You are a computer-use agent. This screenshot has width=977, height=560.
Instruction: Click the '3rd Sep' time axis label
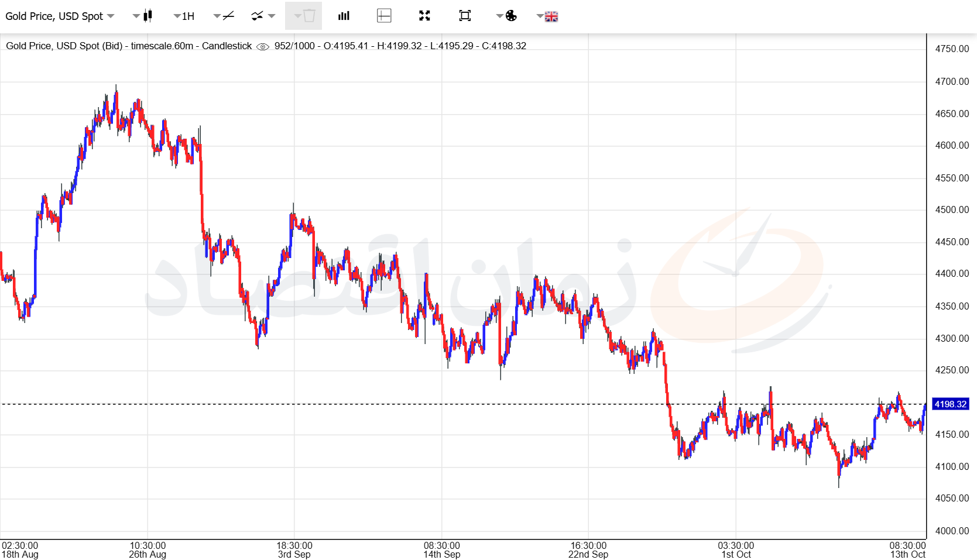click(294, 555)
